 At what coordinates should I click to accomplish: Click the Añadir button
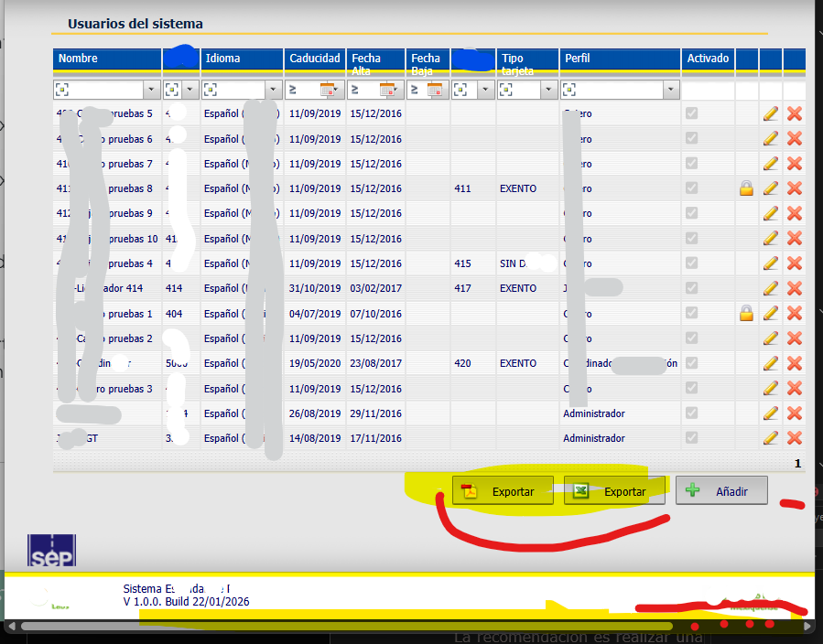point(721,491)
